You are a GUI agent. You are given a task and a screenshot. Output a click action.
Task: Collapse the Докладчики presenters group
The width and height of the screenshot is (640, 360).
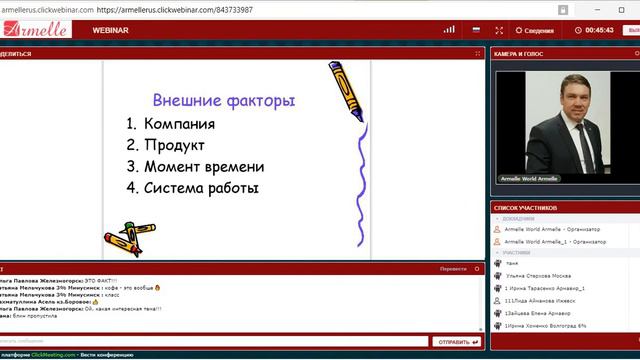click(497, 219)
